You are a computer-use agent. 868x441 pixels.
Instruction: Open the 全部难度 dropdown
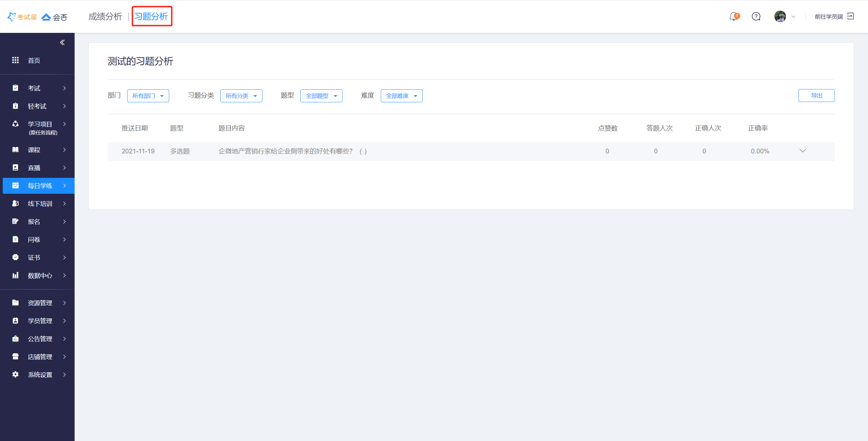[401, 96]
